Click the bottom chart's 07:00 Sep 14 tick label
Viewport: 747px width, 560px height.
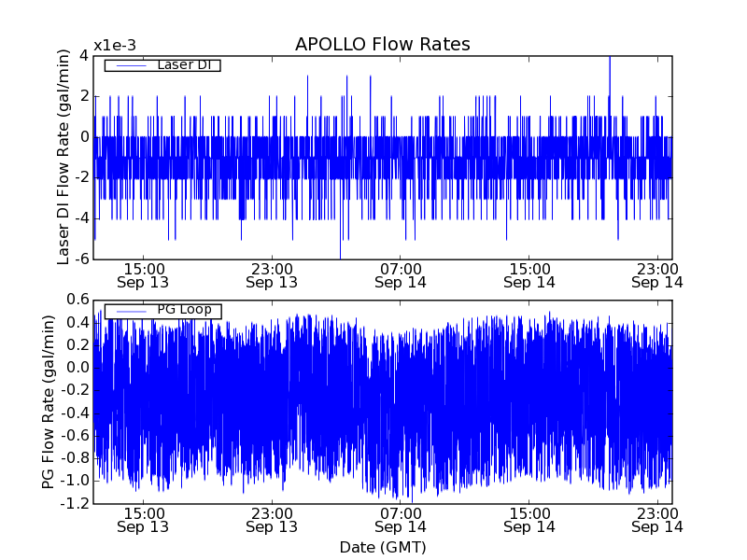click(x=401, y=521)
